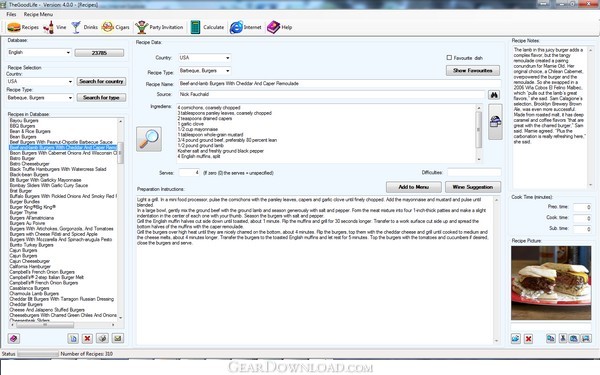Viewport: 600px width, 375px height.
Task: Click the large magnifying glass search button
Action: coord(149,139)
